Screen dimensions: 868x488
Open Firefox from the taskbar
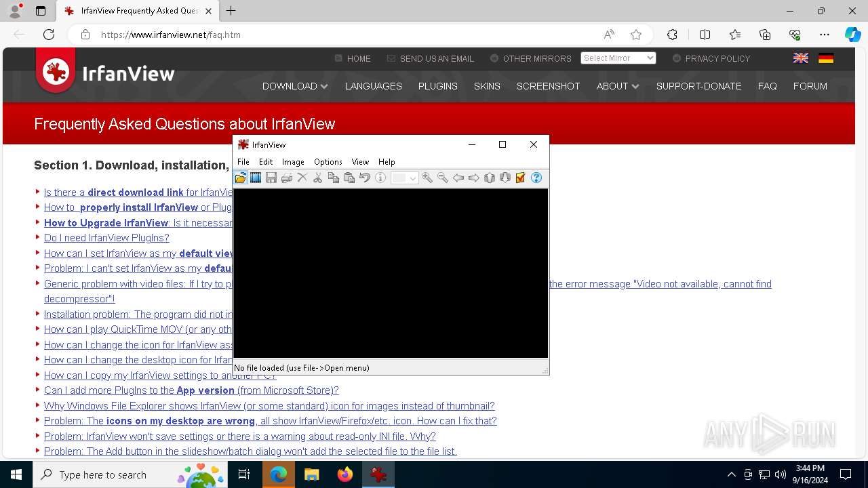pyautogui.click(x=345, y=474)
